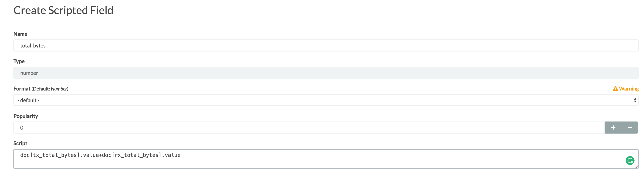Image resolution: width=644 pixels, height=175 pixels.
Task: Focus the Name field containing total_bytes
Action: [x=326, y=46]
